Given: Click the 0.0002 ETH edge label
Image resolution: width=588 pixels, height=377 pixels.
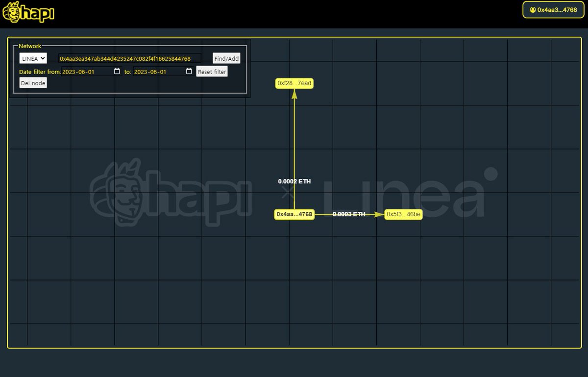Looking at the screenshot, I should 294,181.
